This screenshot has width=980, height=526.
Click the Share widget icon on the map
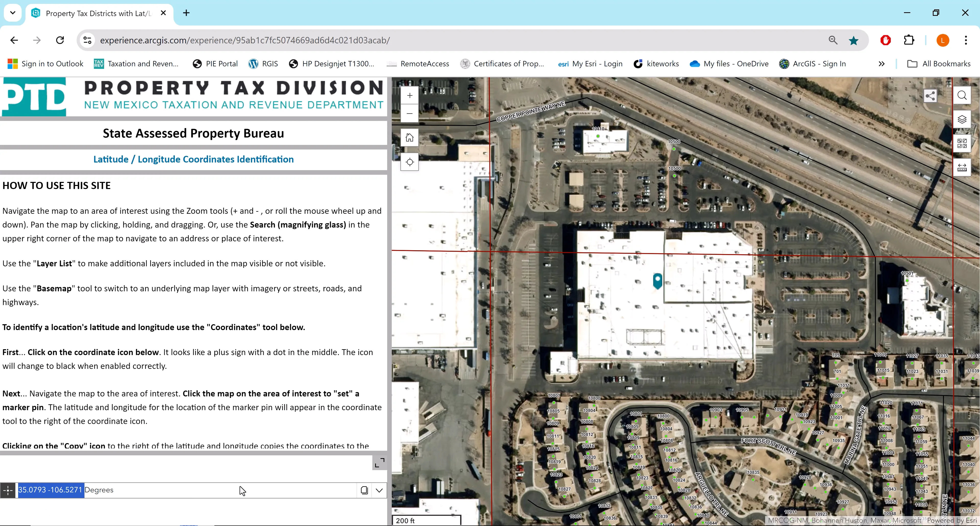point(930,95)
